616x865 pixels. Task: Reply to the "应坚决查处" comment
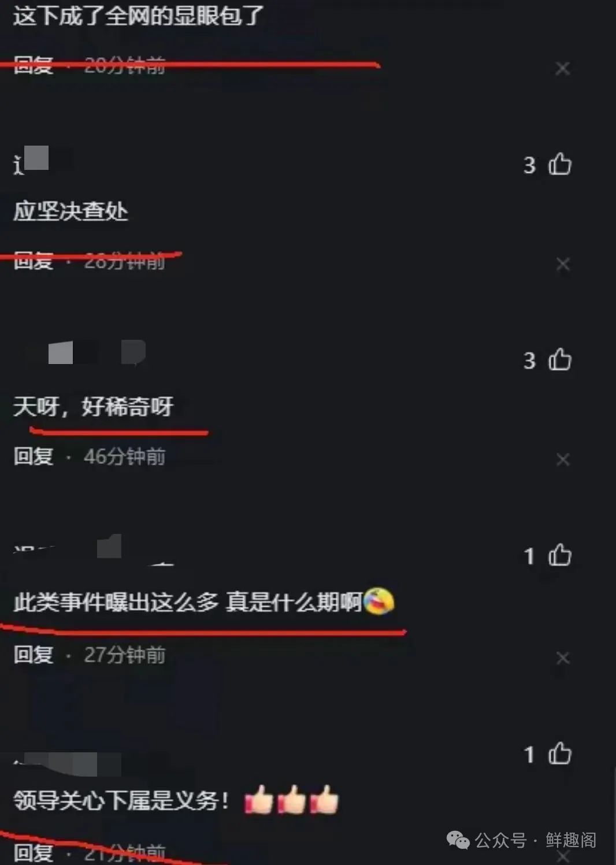click(x=34, y=261)
